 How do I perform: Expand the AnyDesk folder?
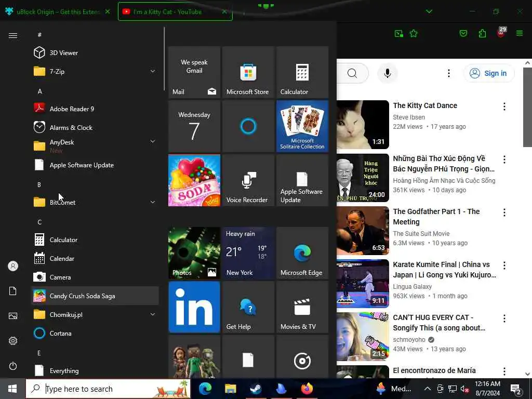pyautogui.click(x=153, y=141)
